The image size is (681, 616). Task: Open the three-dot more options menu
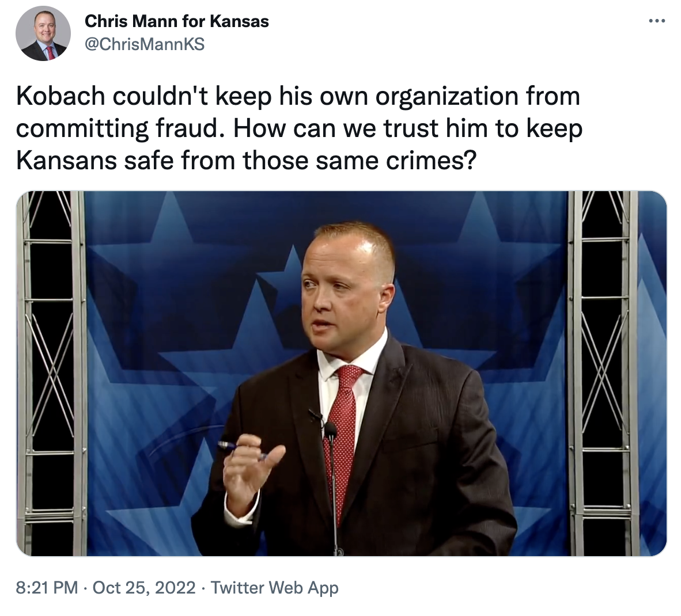pyautogui.click(x=657, y=20)
